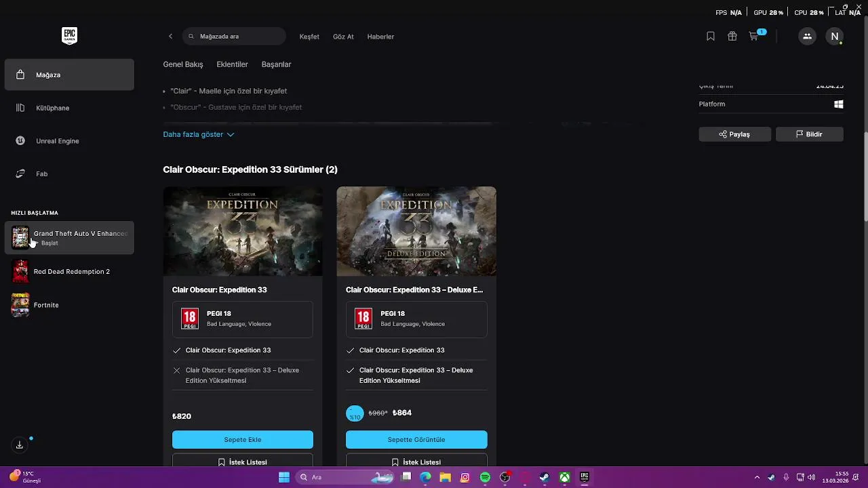Click the ₺820 price text
The width and height of the screenshot is (868, 488).
tap(182, 416)
